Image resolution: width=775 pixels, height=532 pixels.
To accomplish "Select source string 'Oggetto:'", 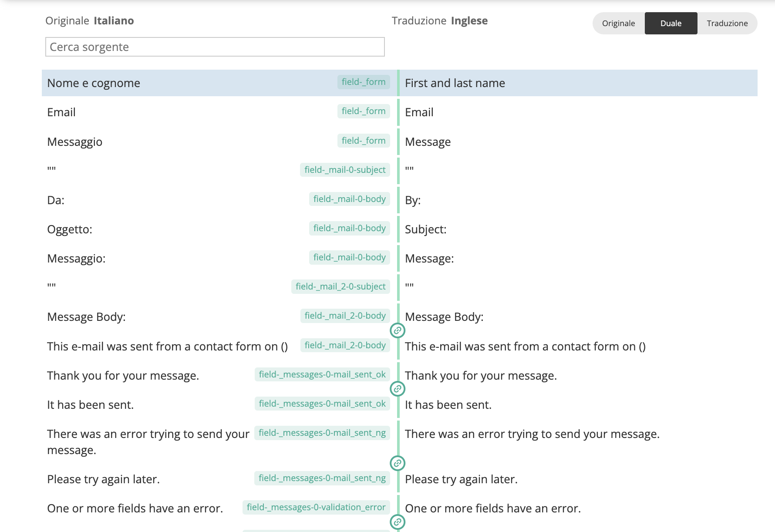I will [70, 229].
